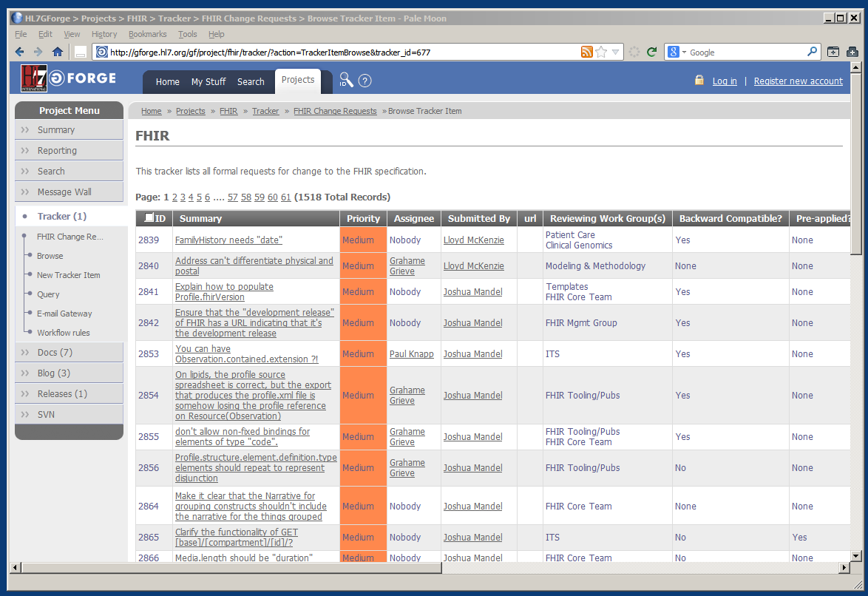Select Browse under Tracker tree

click(x=50, y=256)
